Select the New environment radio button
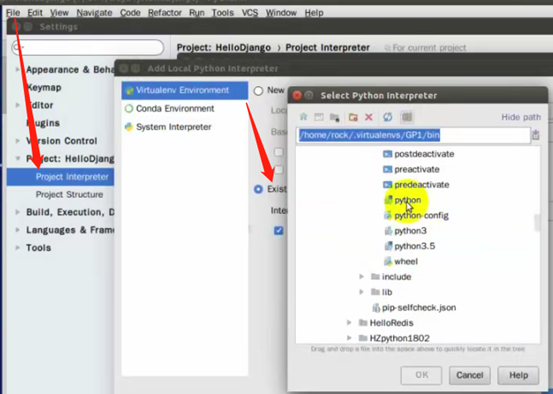This screenshot has width=553, height=394. tap(259, 91)
